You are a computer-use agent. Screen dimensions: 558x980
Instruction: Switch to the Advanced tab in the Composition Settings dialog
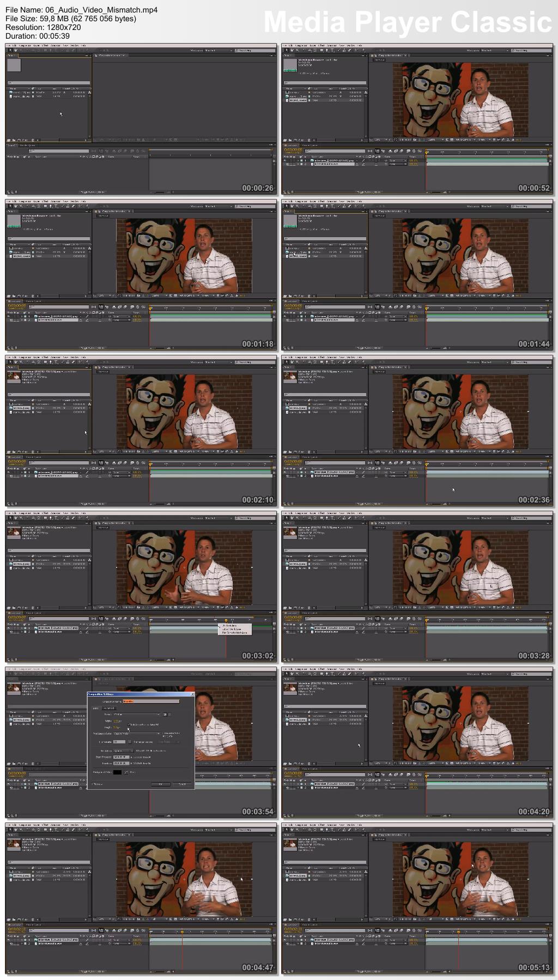click(109, 708)
